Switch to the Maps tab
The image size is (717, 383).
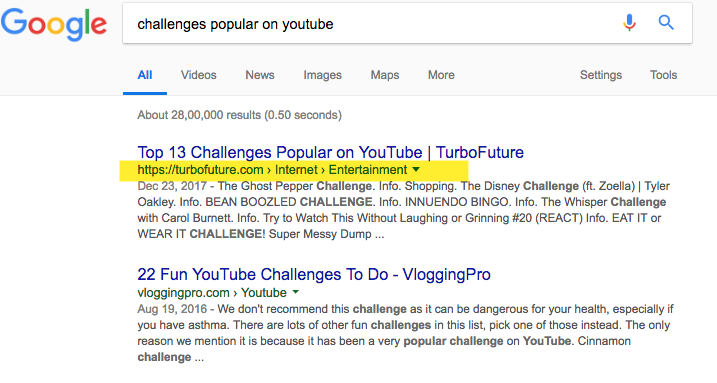pyautogui.click(x=385, y=75)
